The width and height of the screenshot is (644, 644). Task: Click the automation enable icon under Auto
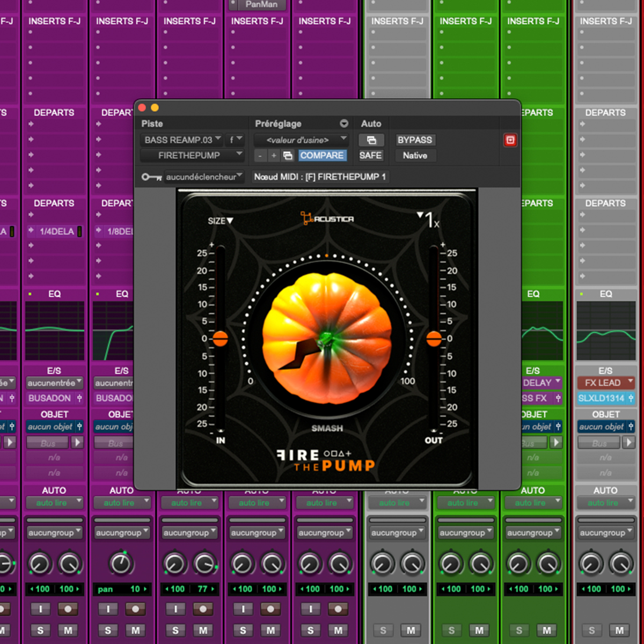click(x=371, y=140)
